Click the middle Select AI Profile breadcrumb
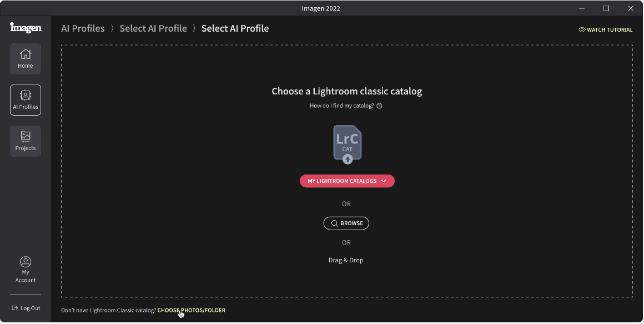Image resolution: width=644 pixels, height=324 pixels. 153,28
